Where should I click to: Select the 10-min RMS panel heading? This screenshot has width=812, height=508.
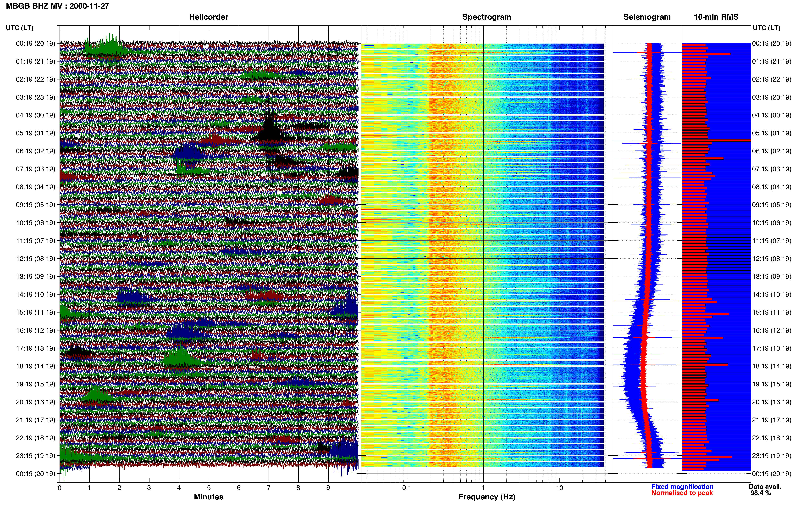click(x=716, y=17)
